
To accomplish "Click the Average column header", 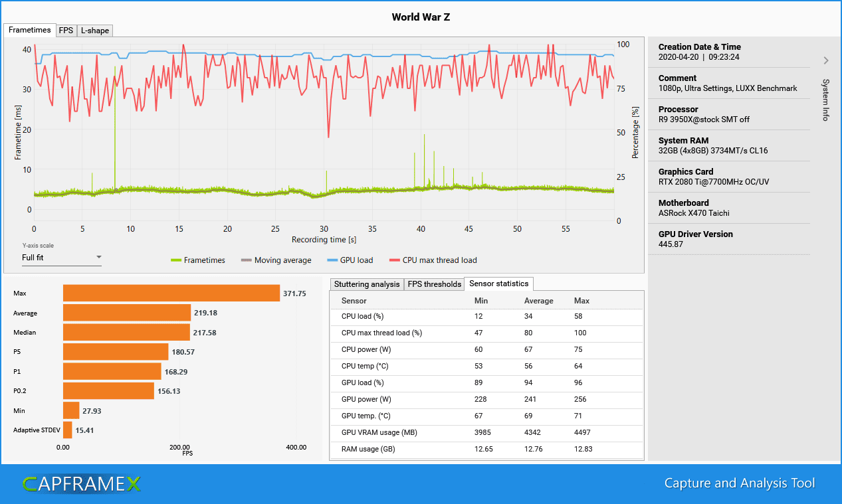I will 539,301.
